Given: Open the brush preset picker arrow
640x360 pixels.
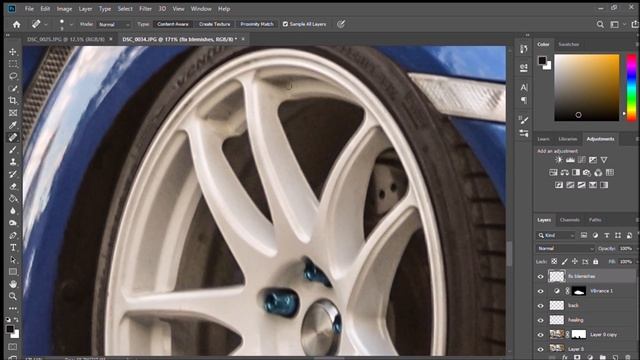Looking at the screenshot, I should (71, 24).
